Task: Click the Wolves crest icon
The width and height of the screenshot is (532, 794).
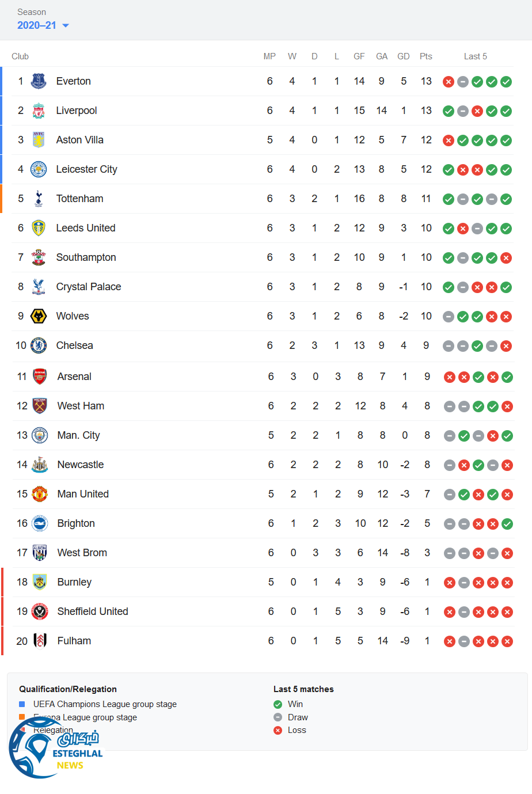Action: (x=39, y=316)
